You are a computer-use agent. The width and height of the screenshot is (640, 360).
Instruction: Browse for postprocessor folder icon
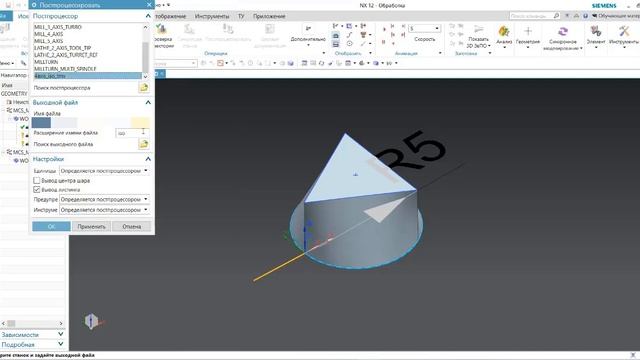pos(144,88)
